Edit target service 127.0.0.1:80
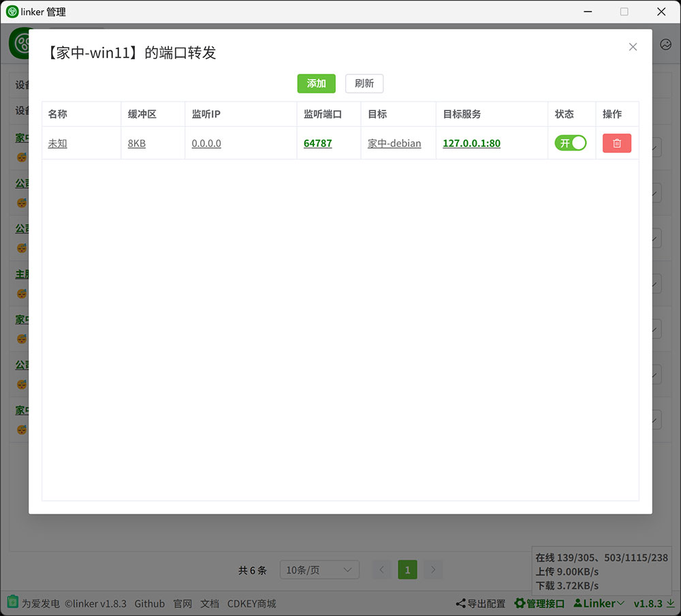Viewport: 681px width, 616px height. [x=471, y=144]
